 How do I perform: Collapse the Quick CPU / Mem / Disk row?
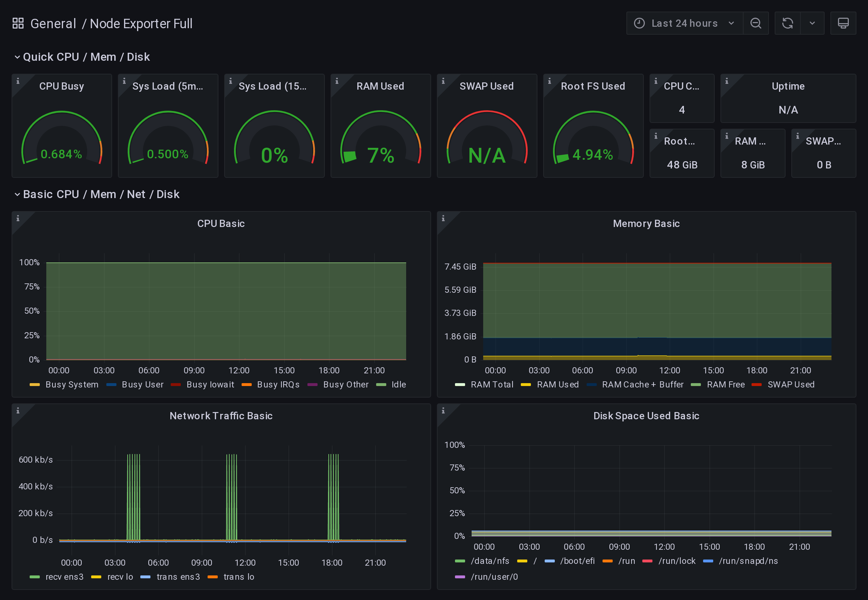coord(82,57)
